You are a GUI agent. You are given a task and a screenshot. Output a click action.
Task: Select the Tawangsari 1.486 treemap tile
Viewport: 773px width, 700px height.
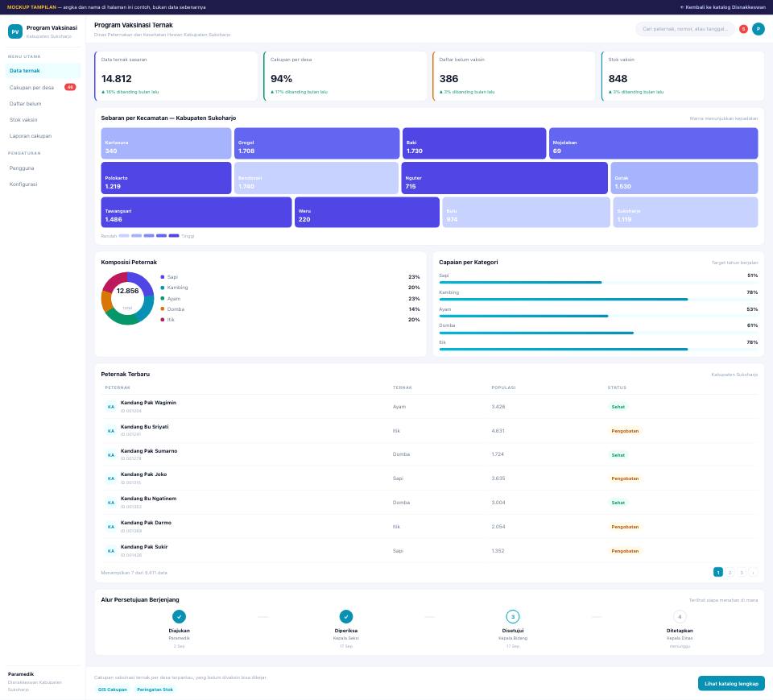tap(196, 212)
